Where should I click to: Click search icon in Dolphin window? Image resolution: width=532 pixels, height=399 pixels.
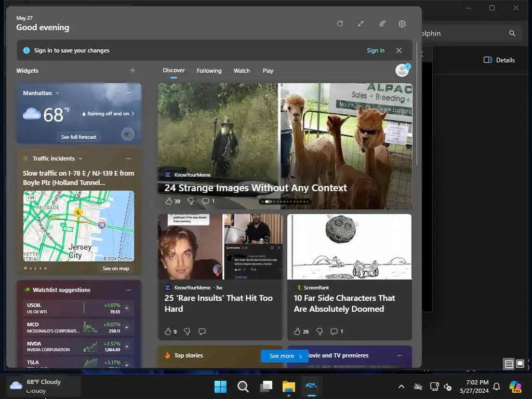tap(512, 33)
